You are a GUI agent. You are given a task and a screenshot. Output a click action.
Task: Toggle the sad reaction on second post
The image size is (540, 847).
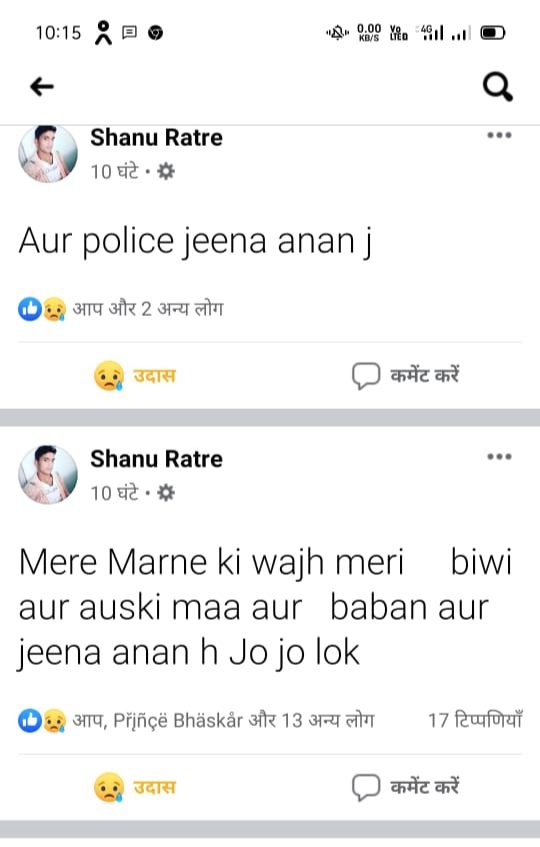[135, 787]
